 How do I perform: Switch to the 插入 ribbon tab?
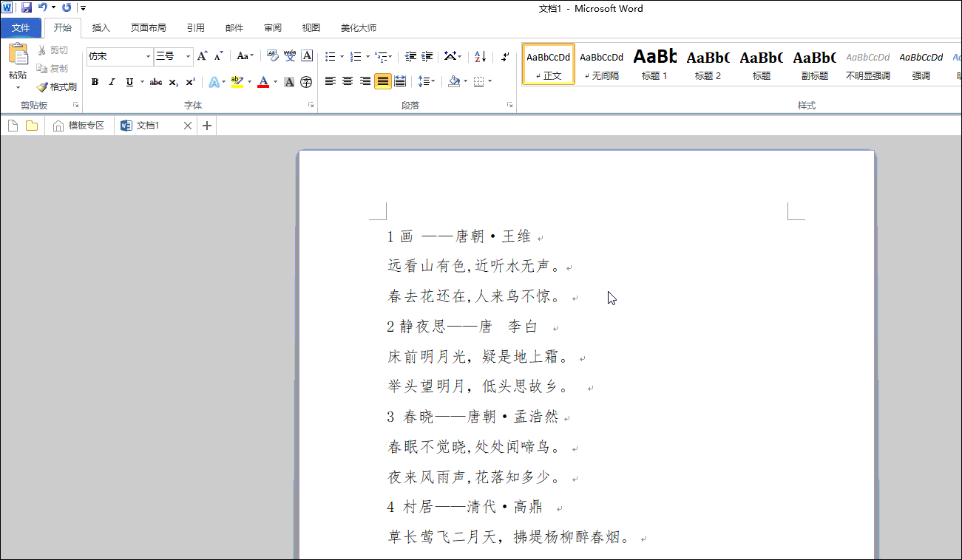click(101, 27)
